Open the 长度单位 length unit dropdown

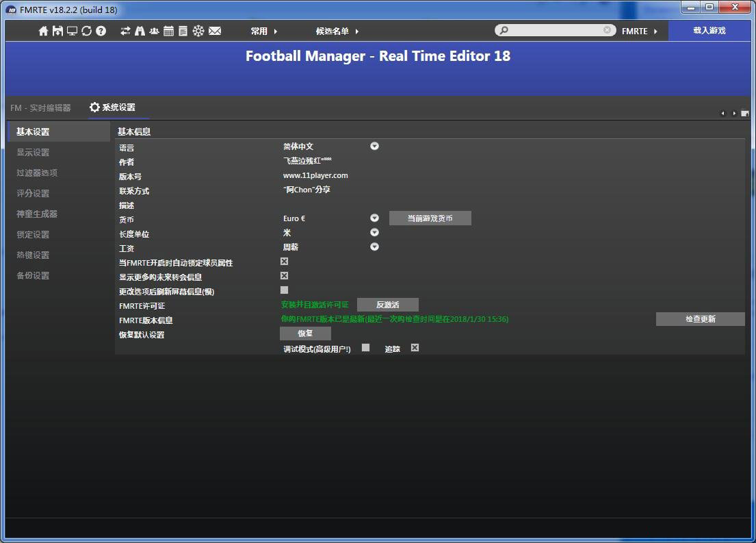tap(375, 233)
